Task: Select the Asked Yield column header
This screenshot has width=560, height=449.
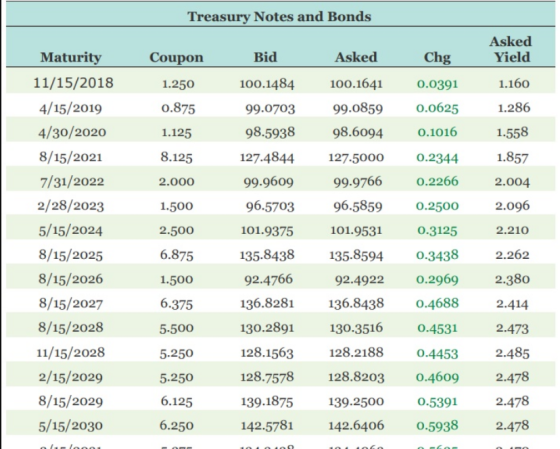Action: pyautogui.click(x=511, y=49)
